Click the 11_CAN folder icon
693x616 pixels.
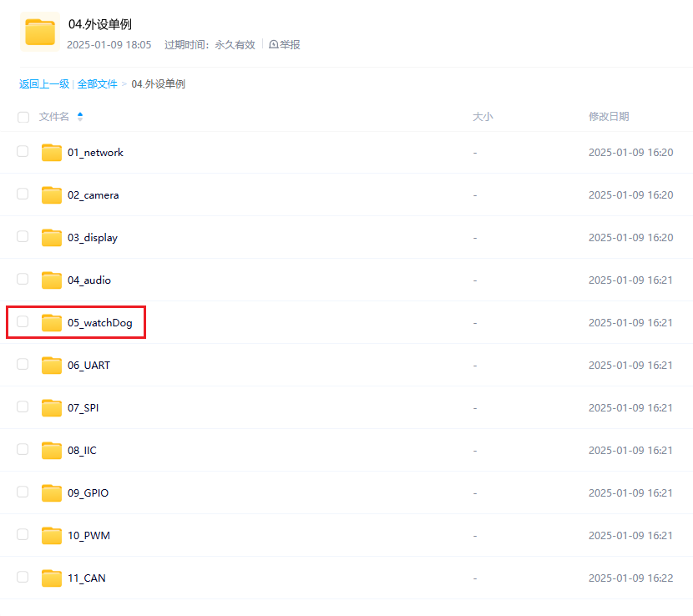pos(51,578)
